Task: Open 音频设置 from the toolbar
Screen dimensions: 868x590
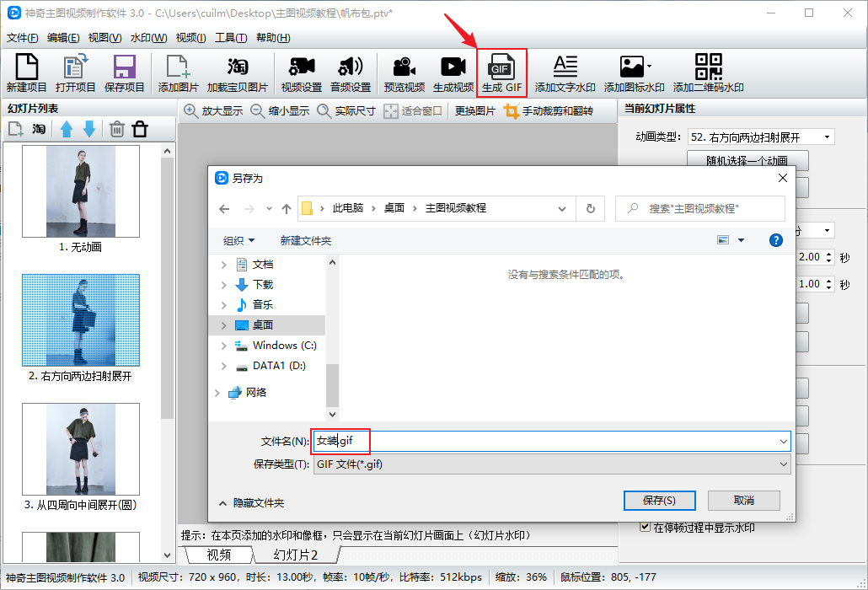Action: point(351,72)
